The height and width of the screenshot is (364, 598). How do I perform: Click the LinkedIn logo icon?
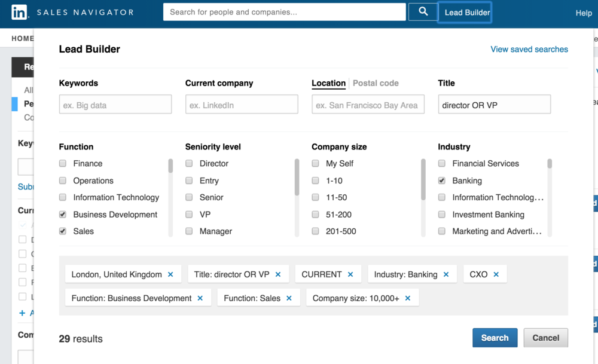point(19,12)
